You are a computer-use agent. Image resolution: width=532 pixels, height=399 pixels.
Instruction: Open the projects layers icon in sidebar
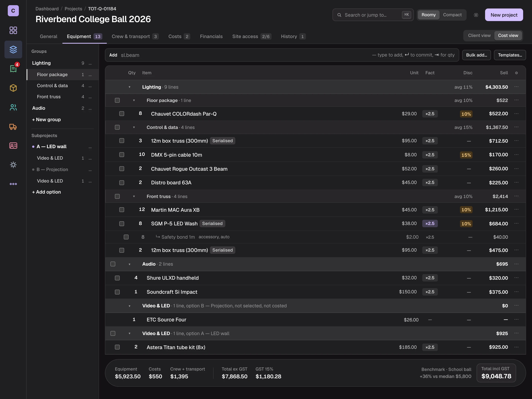coord(13,50)
